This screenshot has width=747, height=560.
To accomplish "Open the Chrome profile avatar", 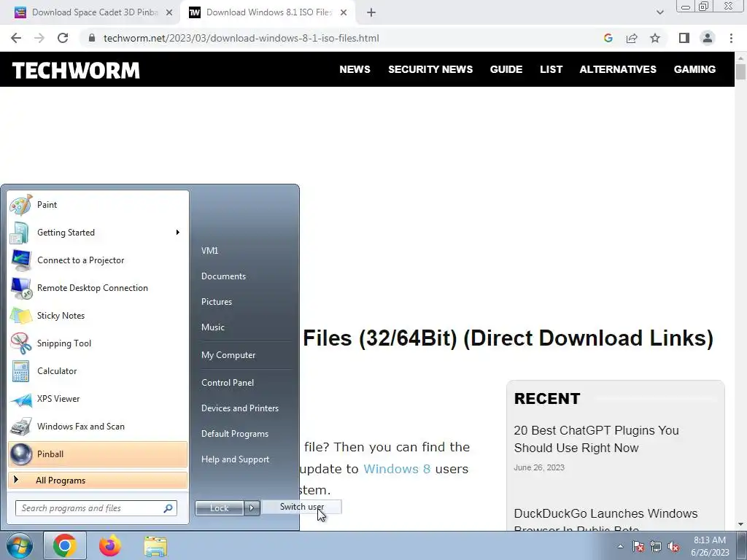I will (708, 38).
